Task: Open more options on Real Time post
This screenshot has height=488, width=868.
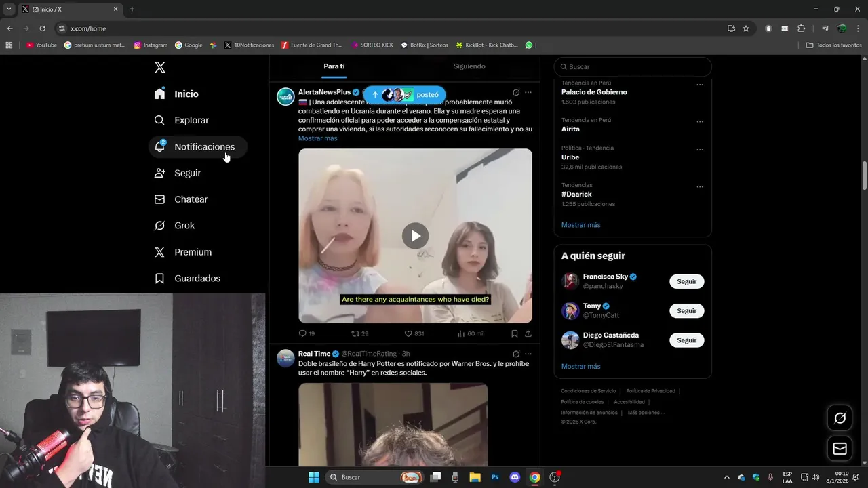Action: coord(528,354)
